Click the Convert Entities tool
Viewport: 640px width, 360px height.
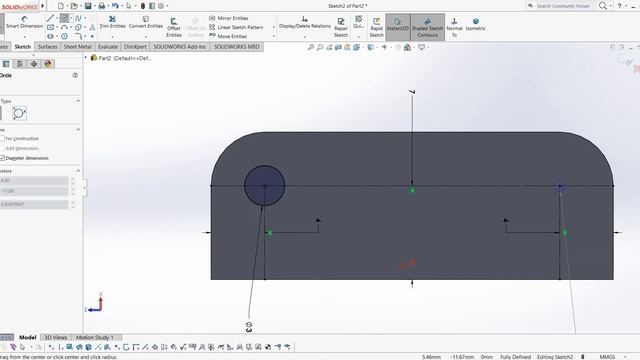[146, 22]
